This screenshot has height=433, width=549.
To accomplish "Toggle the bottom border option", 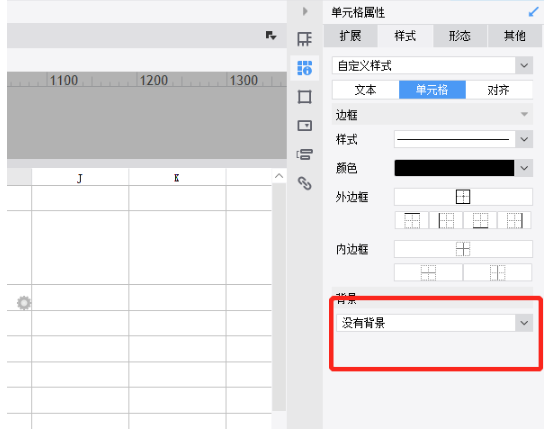I will 480,221.
